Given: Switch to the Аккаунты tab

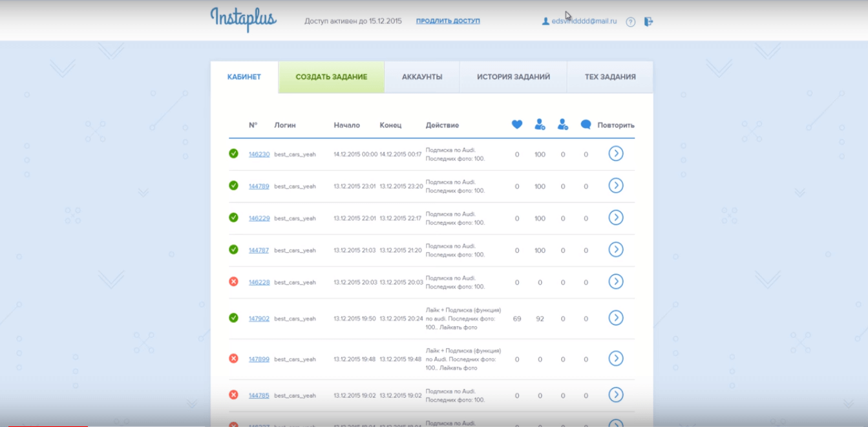Looking at the screenshot, I should pos(422,77).
